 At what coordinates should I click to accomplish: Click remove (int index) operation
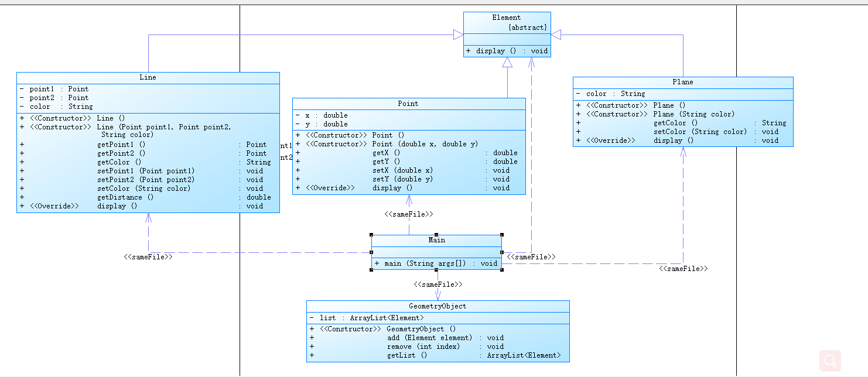(406, 347)
